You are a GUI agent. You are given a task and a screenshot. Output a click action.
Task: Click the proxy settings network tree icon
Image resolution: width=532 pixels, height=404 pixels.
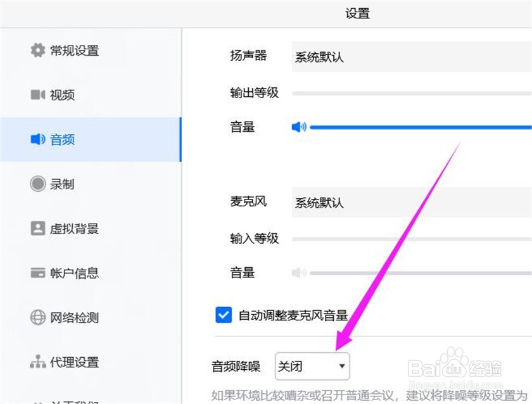[37, 363]
